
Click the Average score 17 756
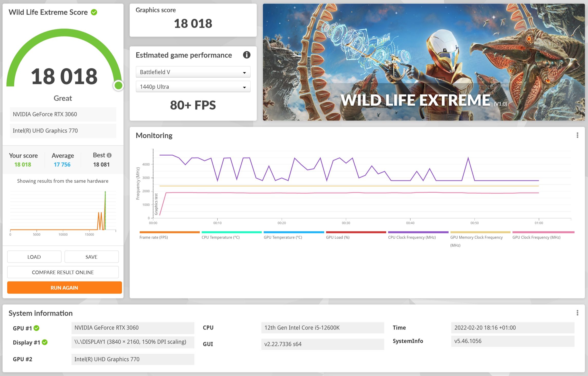[x=62, y=164]
